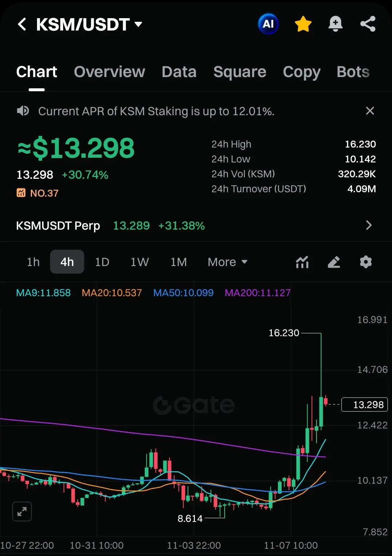Tap the 16.230 high price marker

pos(284,333)
